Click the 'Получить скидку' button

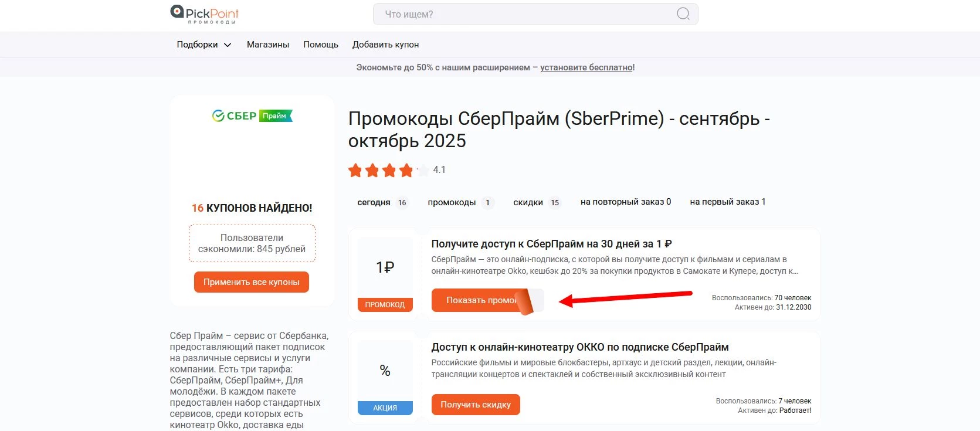point(476,405)
